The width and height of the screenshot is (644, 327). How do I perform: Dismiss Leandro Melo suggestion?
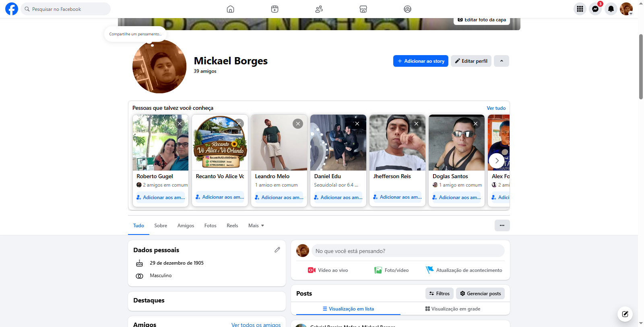[298, 123]
